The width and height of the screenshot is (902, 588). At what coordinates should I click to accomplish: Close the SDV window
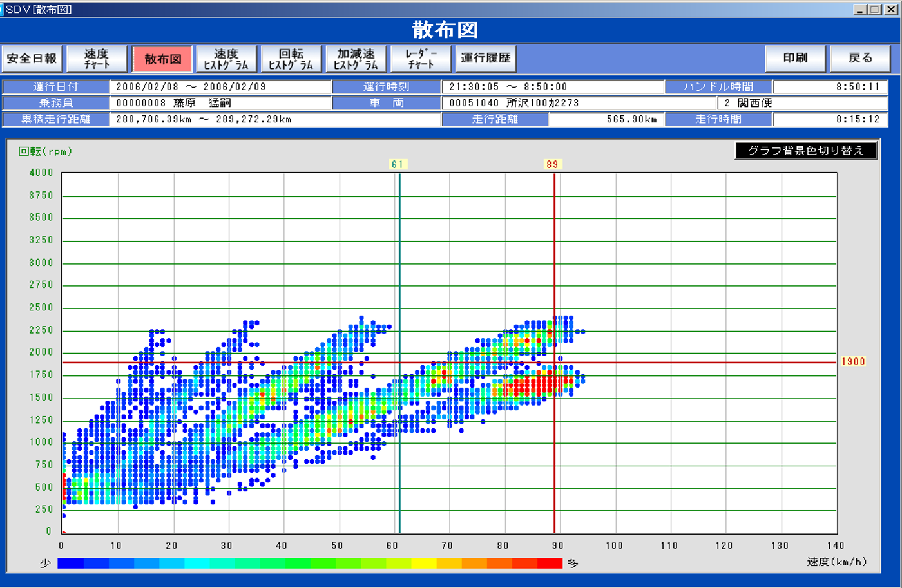(x=890, y=10)
